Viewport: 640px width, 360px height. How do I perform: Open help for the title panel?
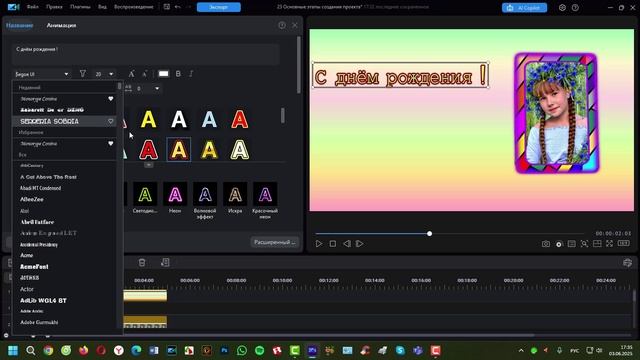(x=282, y=25)
